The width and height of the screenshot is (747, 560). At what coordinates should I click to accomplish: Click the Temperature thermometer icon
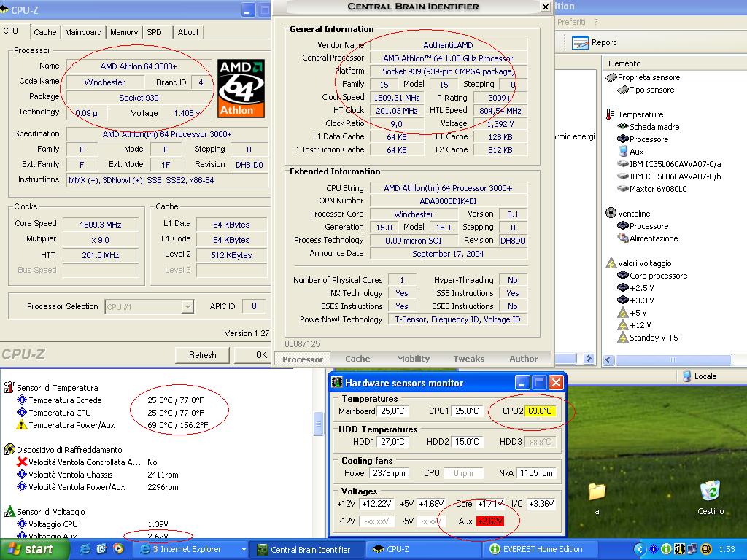click(x=611, y=114)
